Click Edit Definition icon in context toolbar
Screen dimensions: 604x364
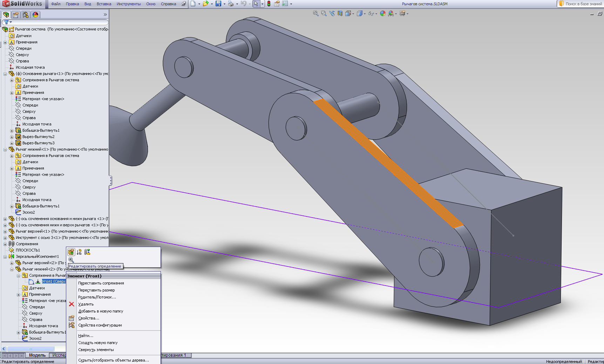click(71, 252)
